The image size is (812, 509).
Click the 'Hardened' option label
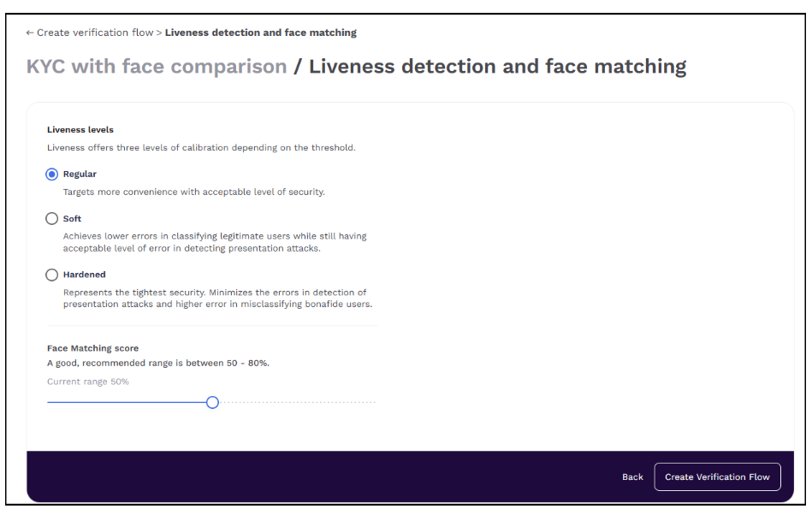click(x=85, y=275)
